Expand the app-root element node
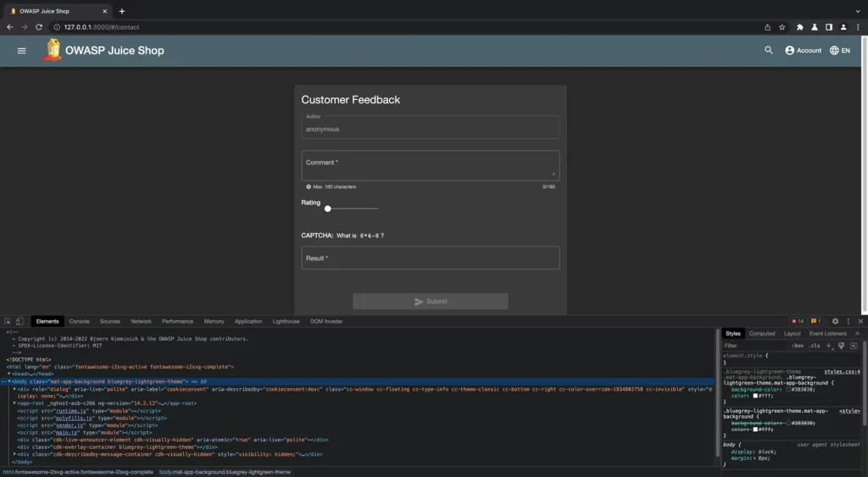Screen dimensions: 868x477 tap(14, 403)
